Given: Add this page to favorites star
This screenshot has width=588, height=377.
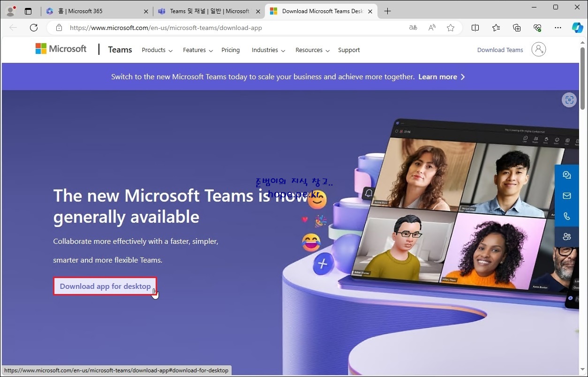Looking at the screenshot, I should [x=451, y=28].
